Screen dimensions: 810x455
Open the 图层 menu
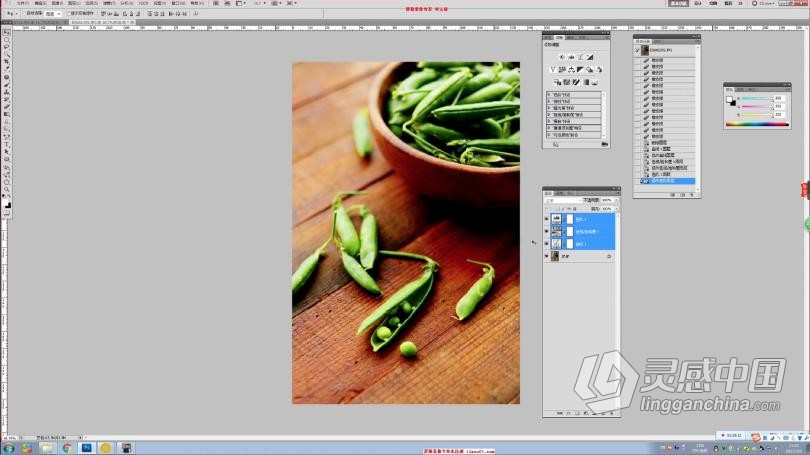tap(74, 3)
